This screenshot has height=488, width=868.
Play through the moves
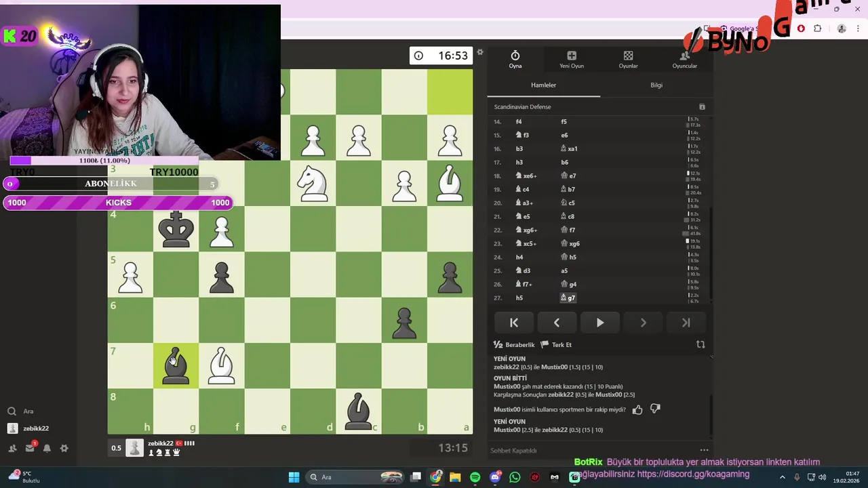(600, 323)
